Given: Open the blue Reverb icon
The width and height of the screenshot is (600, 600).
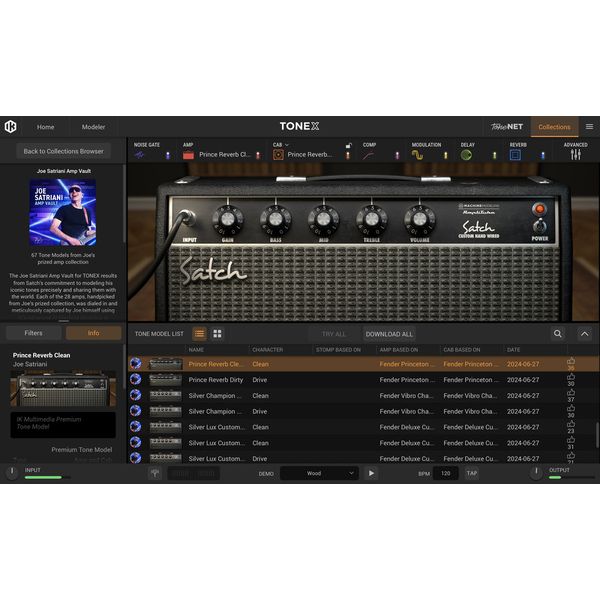Looking at the screenshot, I should (515, 155).
